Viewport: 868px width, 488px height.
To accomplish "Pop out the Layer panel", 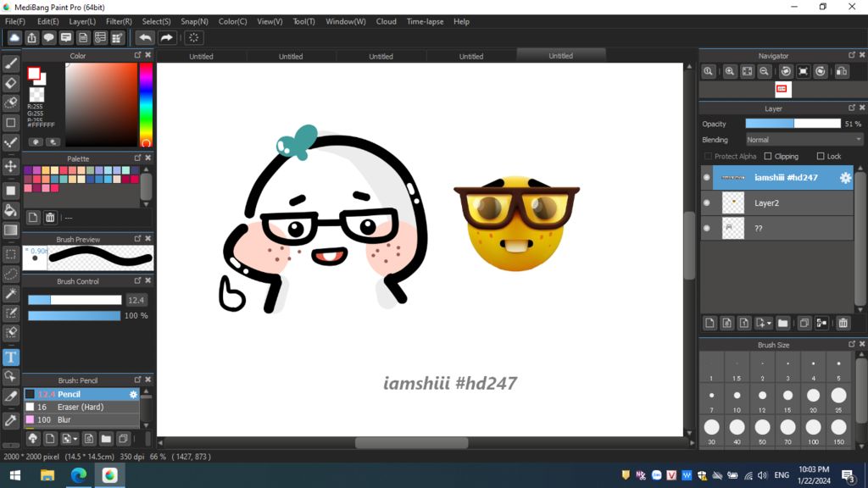I will point(851,108).
